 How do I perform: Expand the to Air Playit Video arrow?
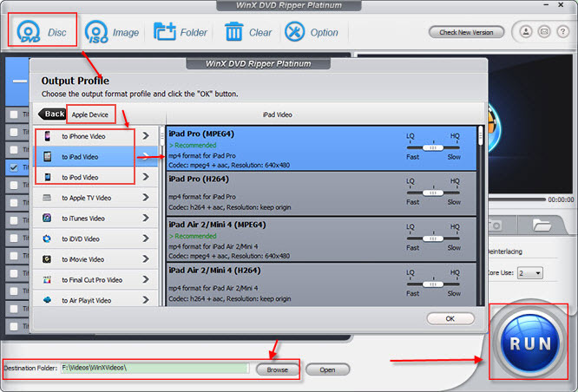(x=146, y=300)
